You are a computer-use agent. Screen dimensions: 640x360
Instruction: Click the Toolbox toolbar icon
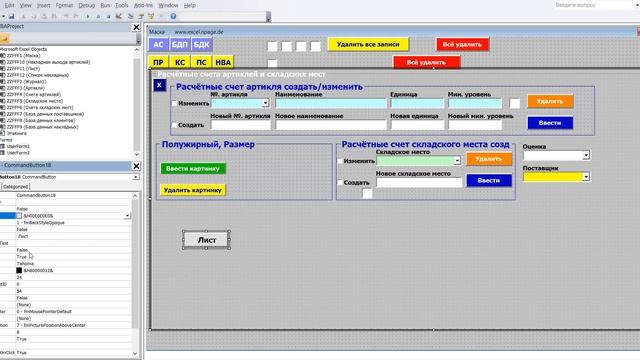(162, 16)
